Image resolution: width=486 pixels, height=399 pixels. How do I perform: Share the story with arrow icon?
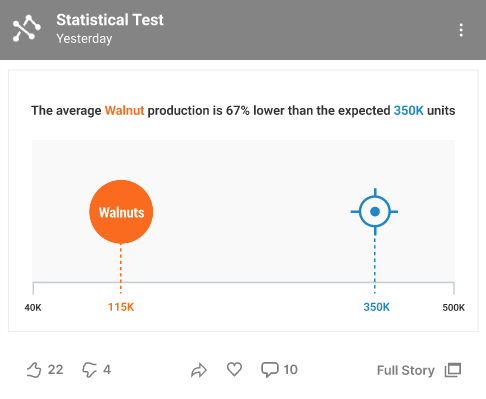(199, 370)
